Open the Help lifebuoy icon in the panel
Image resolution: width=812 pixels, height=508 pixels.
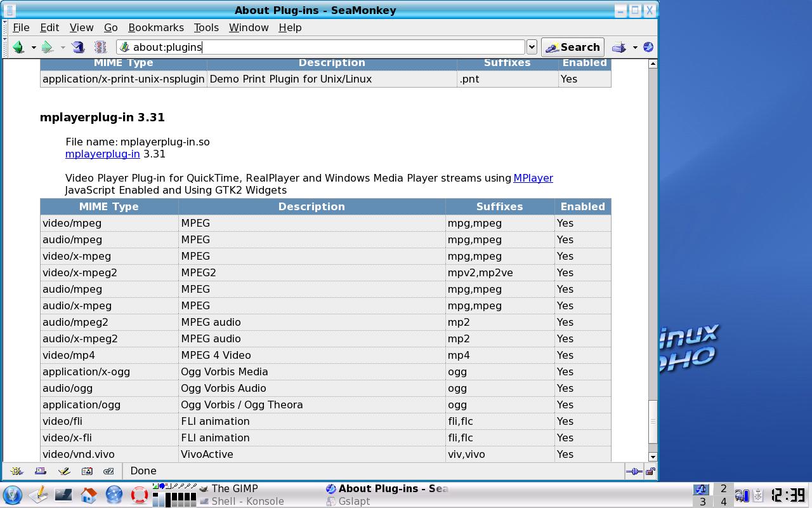(140, 495)
